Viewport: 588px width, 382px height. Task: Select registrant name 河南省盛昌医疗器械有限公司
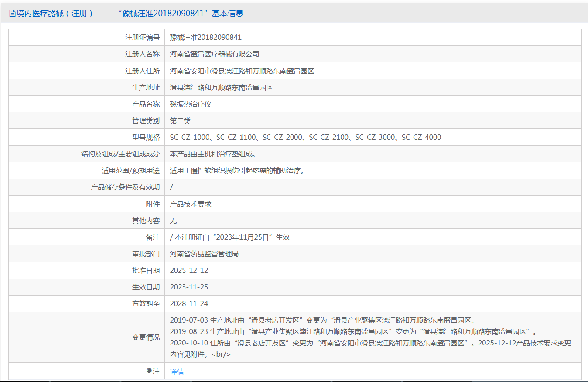215,54
